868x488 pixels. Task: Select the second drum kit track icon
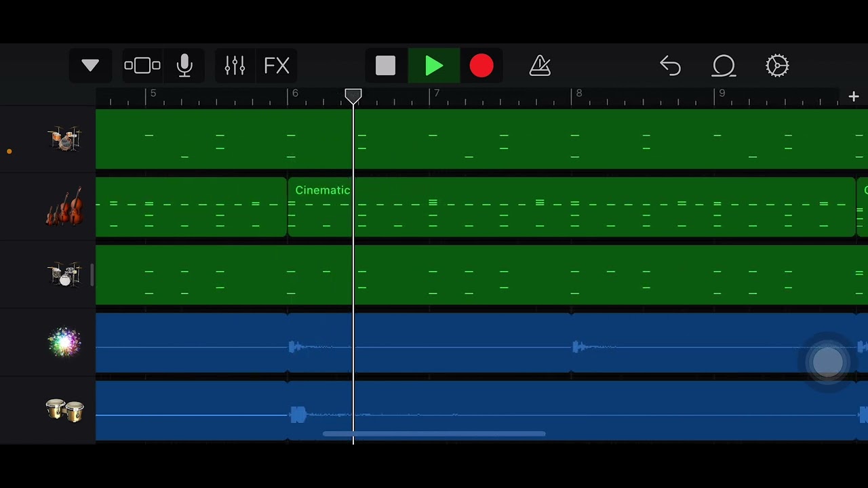(64, 274)
